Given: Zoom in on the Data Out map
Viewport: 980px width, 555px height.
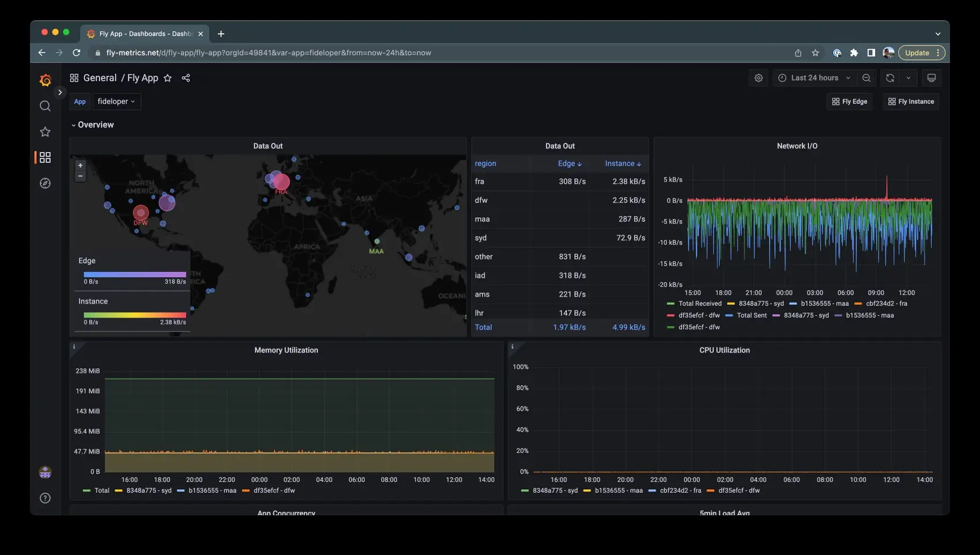Looking at the screenshot, I should (81, 165).
